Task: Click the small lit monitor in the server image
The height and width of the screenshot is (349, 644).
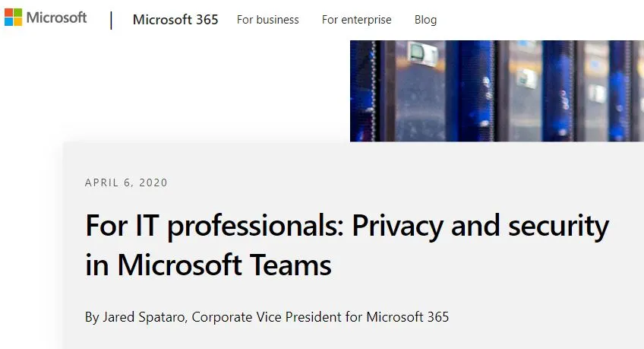Action: pos(416,52)
